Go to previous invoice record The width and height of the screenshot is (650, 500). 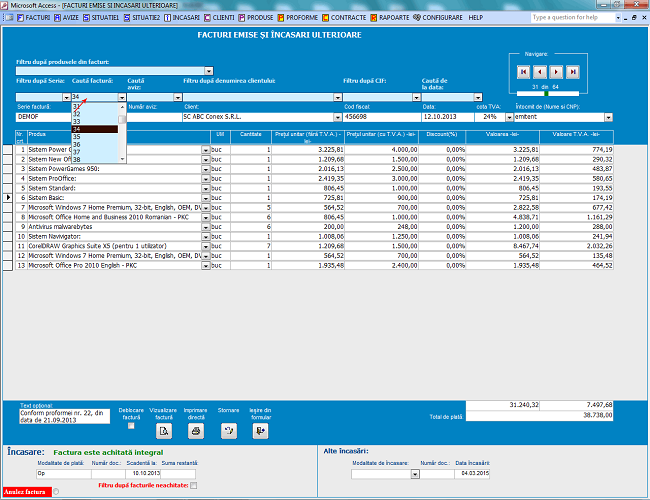pyautogui.click(x=539, y=72)
